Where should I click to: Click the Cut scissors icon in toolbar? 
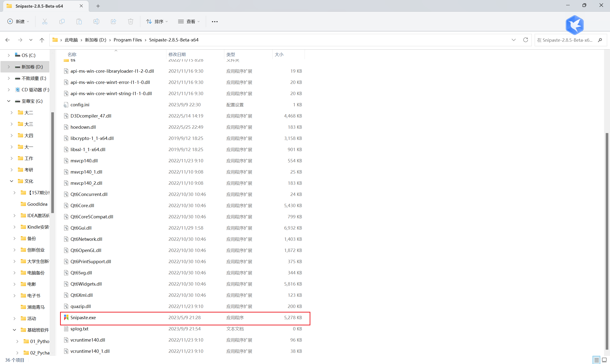[45, 22]
